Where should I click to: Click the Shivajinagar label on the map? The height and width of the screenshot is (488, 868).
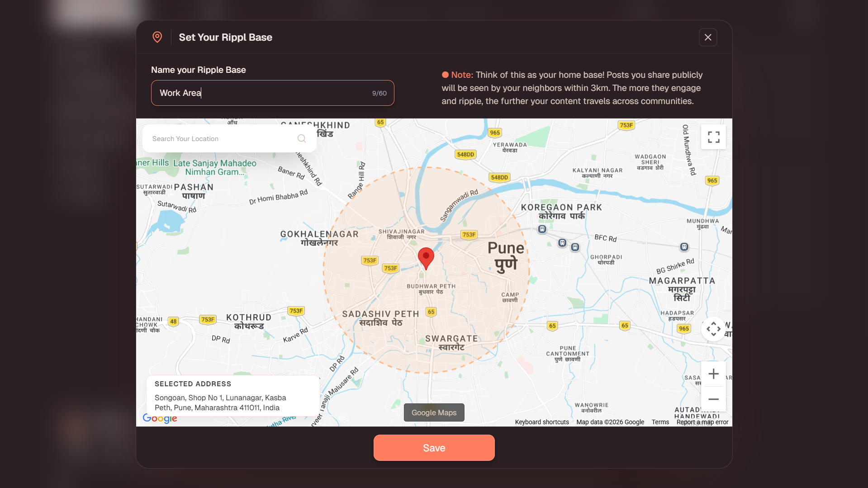pos(401,234)
